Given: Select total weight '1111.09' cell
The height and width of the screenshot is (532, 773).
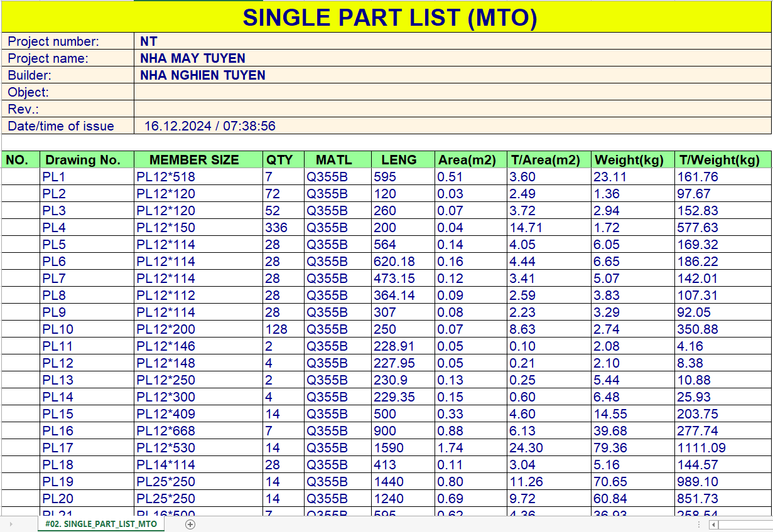Looking at the screenshot, I should pos(723,448).
